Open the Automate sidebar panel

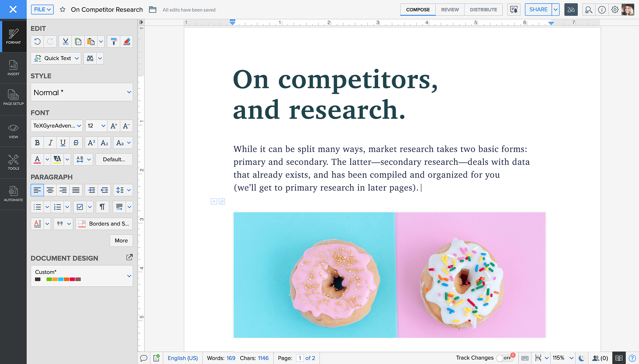pos(13,194)
